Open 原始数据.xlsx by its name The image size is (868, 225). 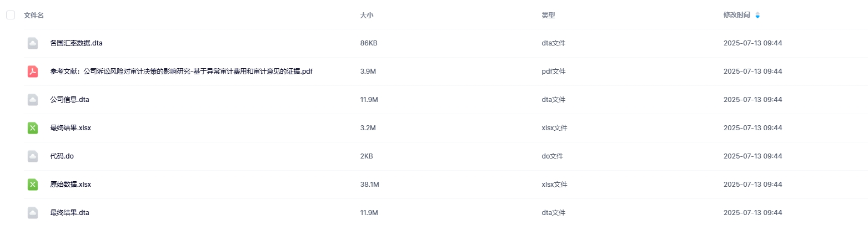pos(70,185)
